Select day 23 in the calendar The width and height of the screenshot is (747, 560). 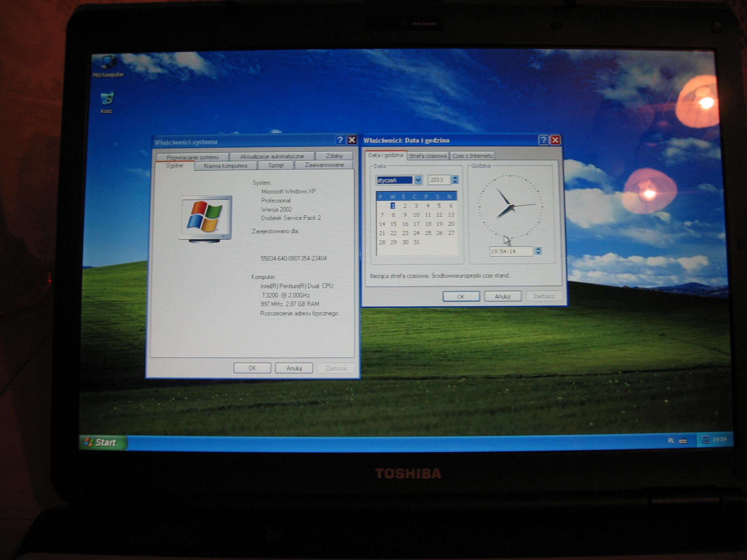click(405, 233)
